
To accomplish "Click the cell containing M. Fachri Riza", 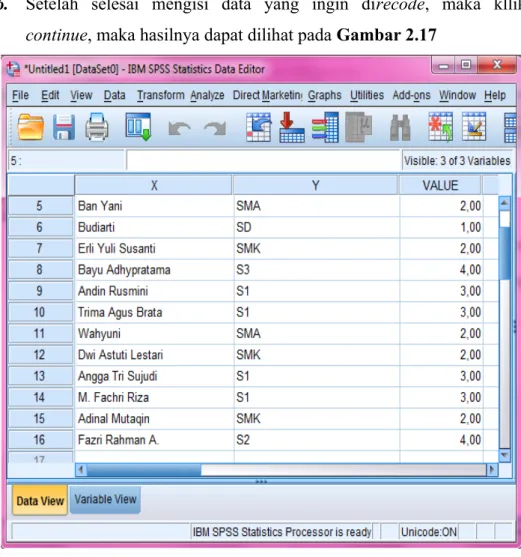I will click(x=154, y=398).
